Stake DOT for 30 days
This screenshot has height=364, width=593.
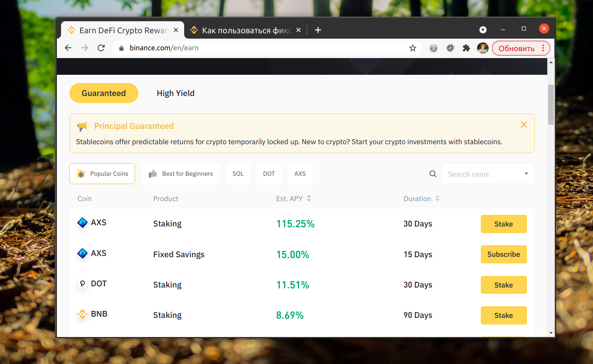pyautogui.click(x=504, y=285)
